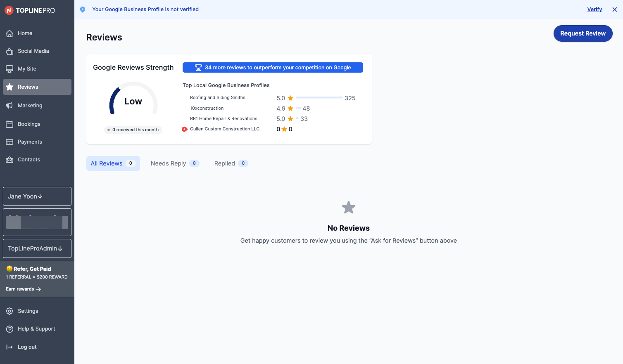This screenshot has width=623, height=364.
Task: Click the Payments card icon
Action: click(10, 142)
